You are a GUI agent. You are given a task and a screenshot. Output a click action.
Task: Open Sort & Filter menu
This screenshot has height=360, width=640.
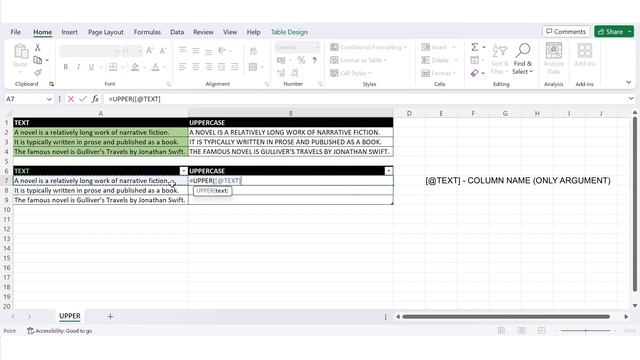(x=500, y=60)
